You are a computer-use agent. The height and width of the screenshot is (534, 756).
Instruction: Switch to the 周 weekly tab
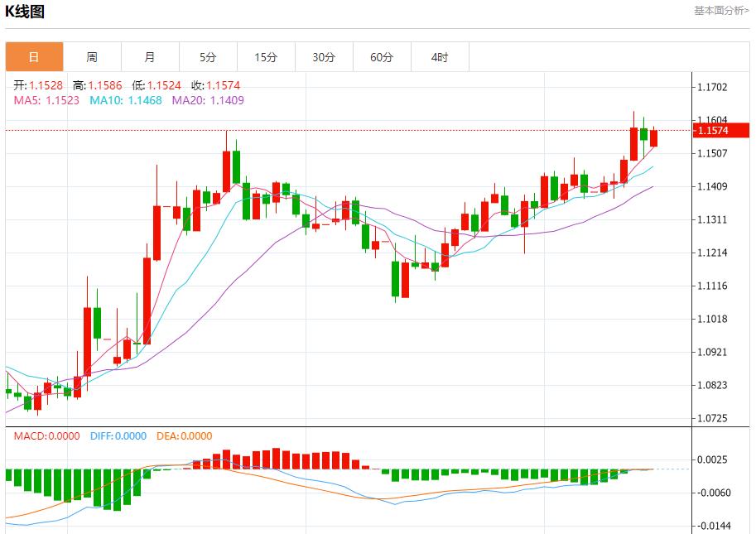[92, 57]
